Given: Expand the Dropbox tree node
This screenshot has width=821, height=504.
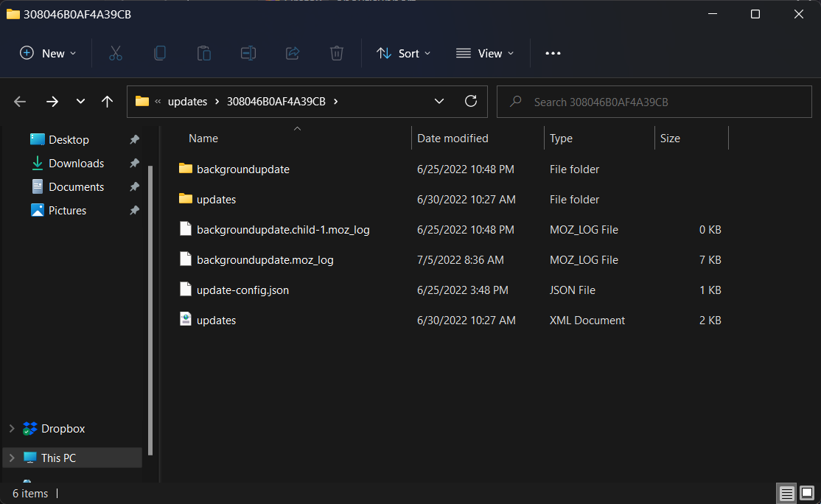Looking at the screenshot, I should [x=11, y=429].
